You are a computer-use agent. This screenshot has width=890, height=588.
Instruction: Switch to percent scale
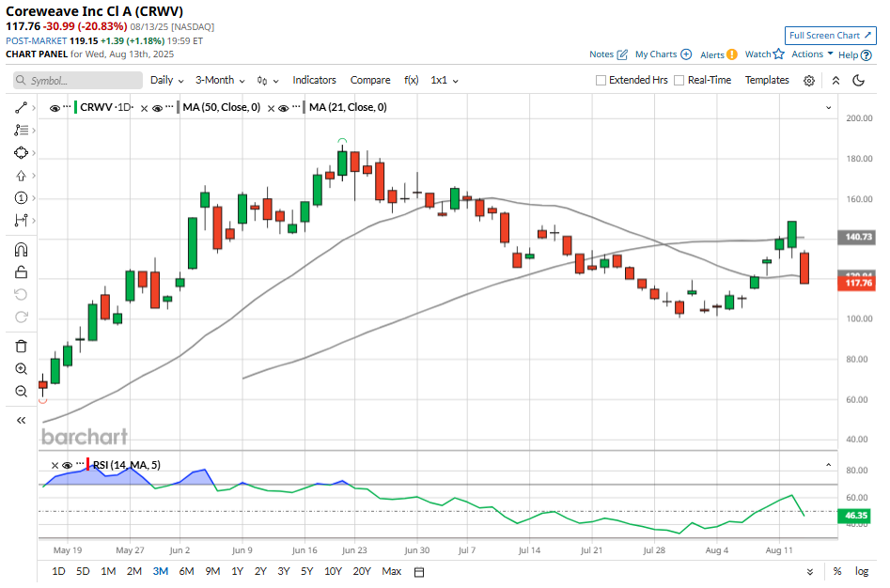pyautogui.click(x=837, y=571)
